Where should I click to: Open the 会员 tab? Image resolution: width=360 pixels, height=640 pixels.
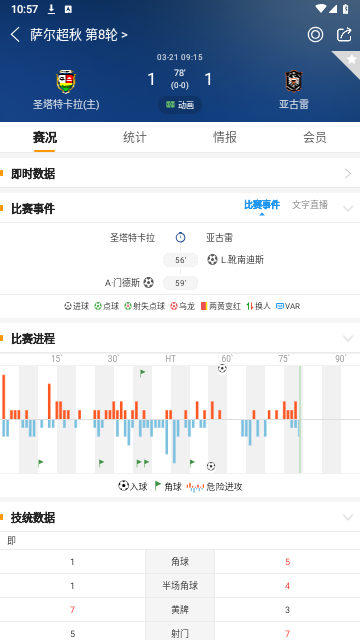coord(315,138)
